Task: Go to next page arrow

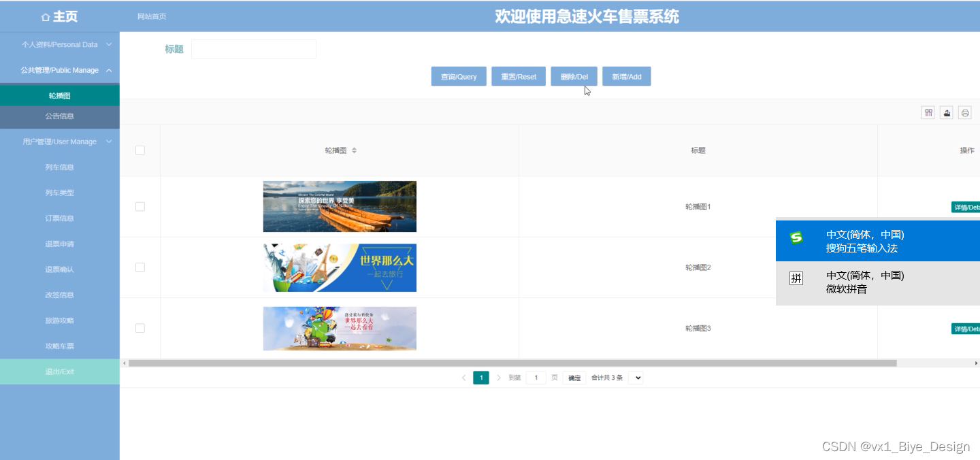Action: tap(498, 378)
